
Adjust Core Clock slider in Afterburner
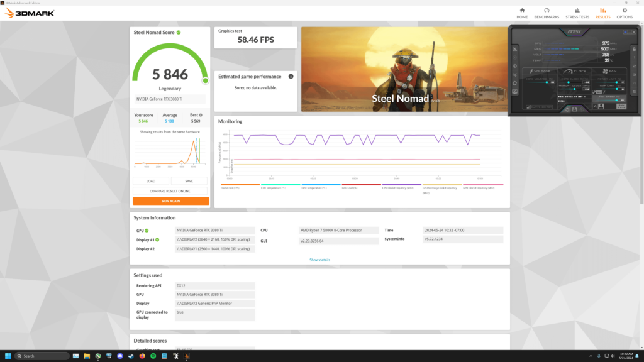point(571,82)
